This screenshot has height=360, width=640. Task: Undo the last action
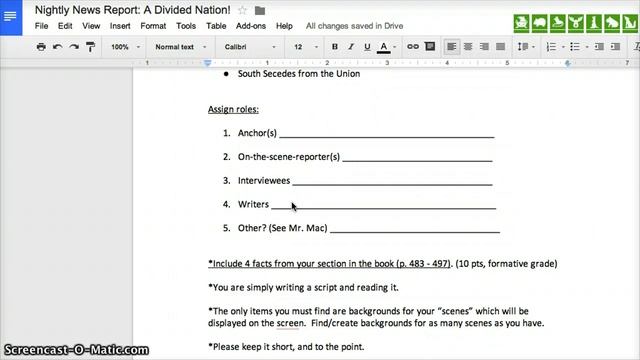click(x=58, y=47)
